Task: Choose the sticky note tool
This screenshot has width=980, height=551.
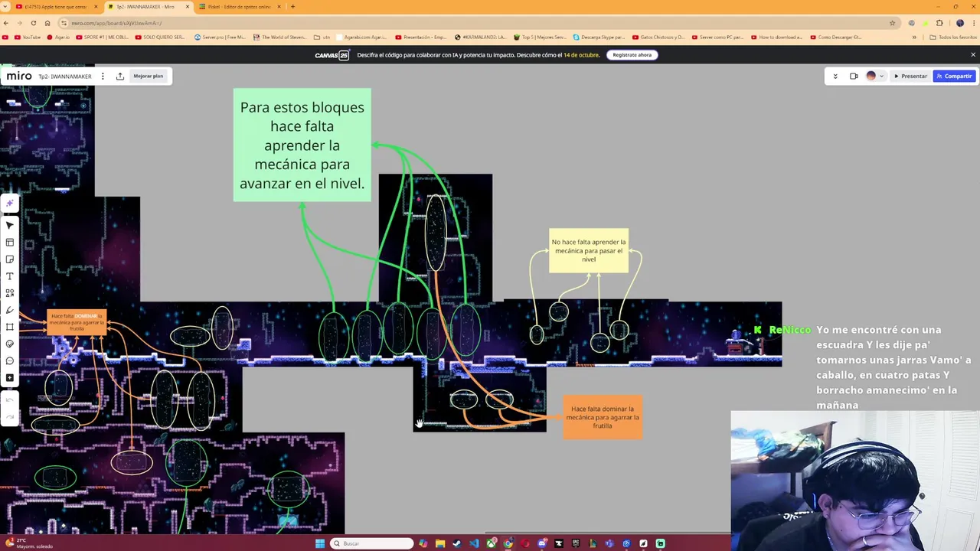Action: click(9, 259)
